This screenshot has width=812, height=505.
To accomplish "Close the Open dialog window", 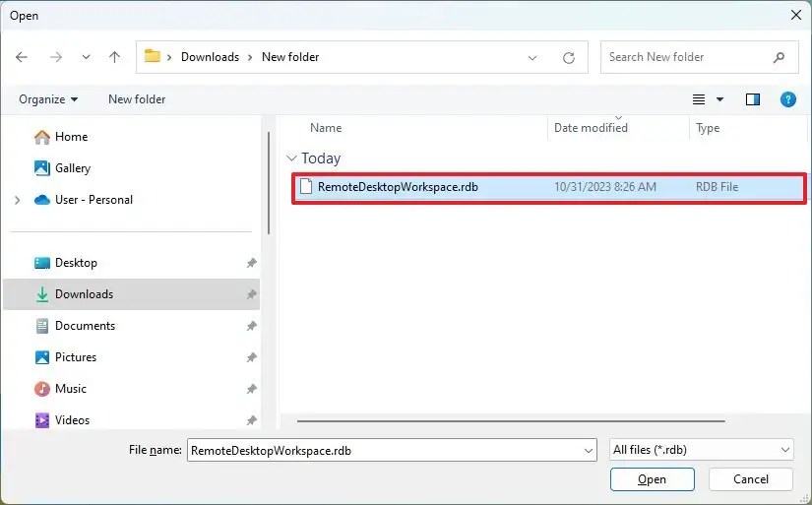I will tap(796, 15).
